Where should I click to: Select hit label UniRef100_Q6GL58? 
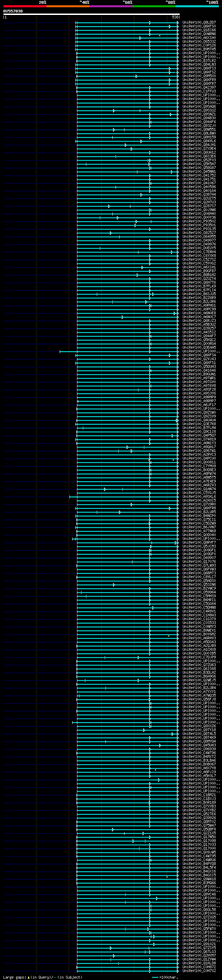pos(199,910)
